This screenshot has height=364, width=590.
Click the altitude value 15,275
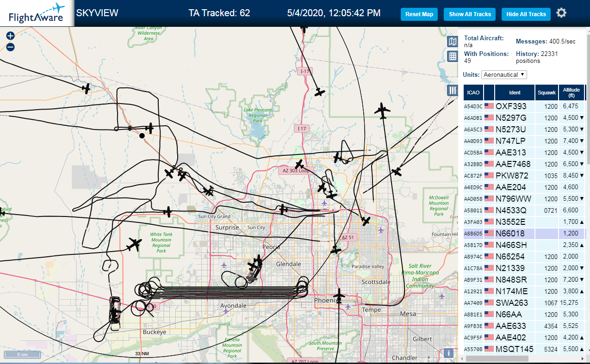coord(570,303)
